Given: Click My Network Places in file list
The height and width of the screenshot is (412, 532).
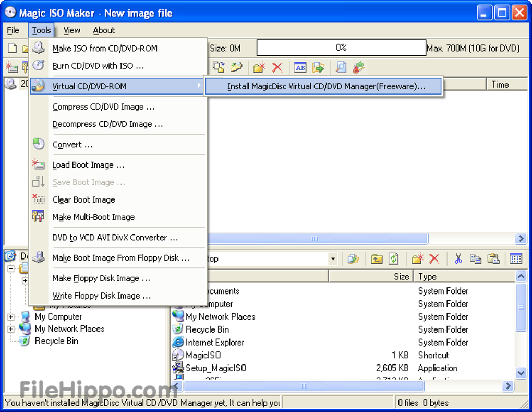Looking at the screenshot, I should point(220,316).
